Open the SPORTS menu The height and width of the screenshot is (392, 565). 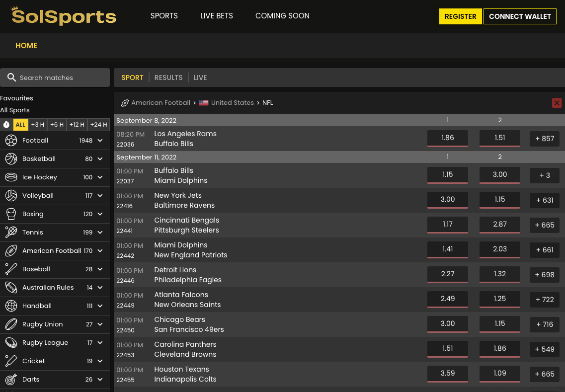tap(164, 16)
